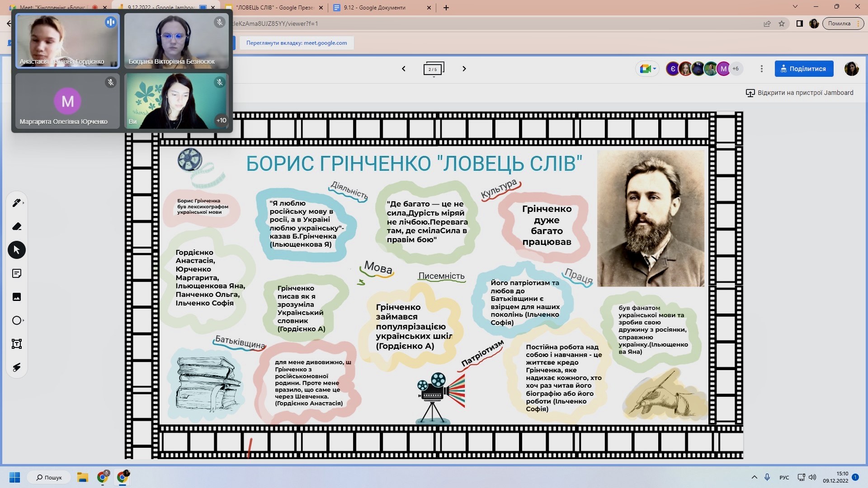This screenshot has height=488, width=868.
Task: Toggle the taskbar microphone icon
Action: pyautogui.click(x=767, y=477)
